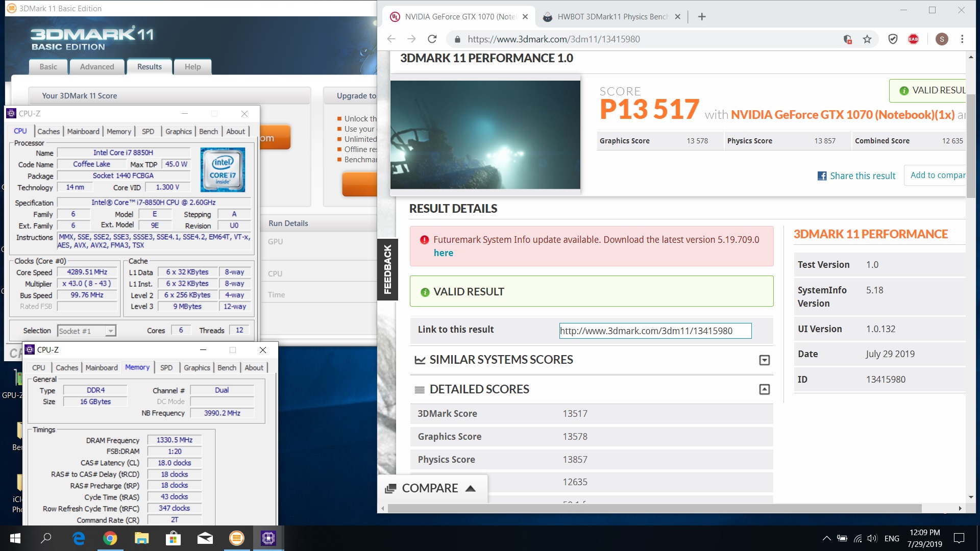
Task: Open Microsoft Store from the taskbar
Action: (x=174, y=538)
